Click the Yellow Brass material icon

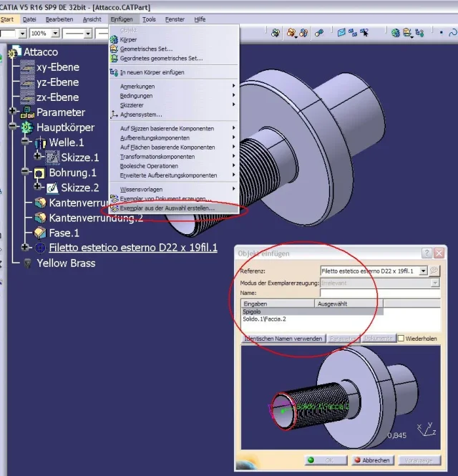tap(28, 263)
